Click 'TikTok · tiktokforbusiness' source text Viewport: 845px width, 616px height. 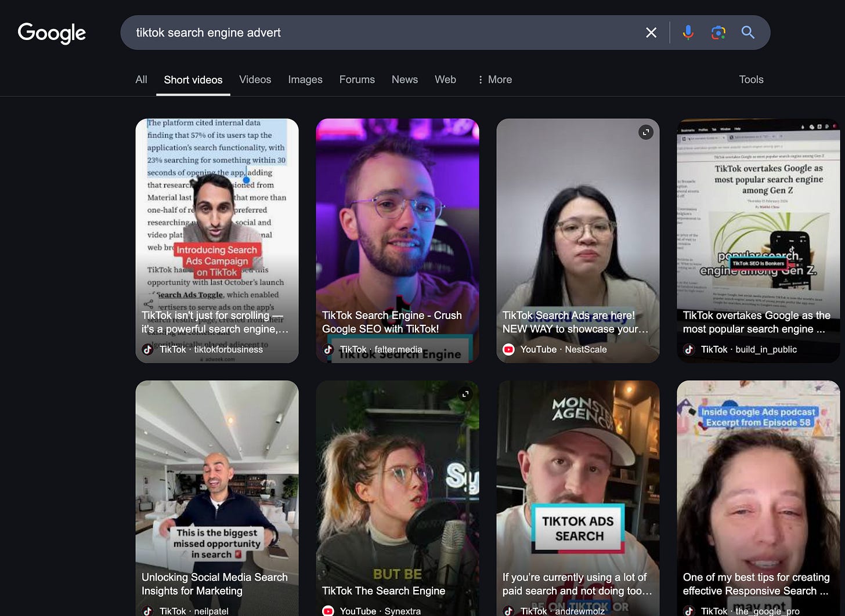[x=211, y=349]
